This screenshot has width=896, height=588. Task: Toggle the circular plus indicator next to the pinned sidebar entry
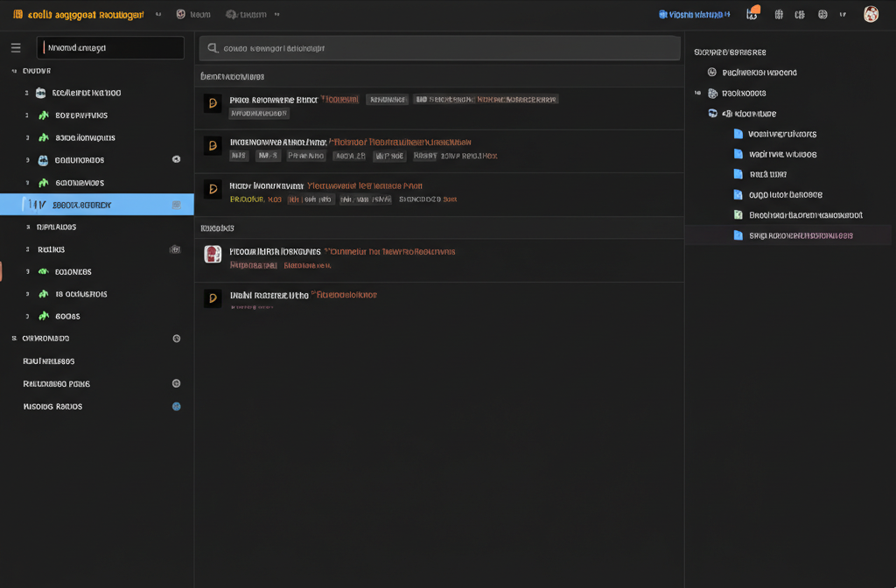176,383
